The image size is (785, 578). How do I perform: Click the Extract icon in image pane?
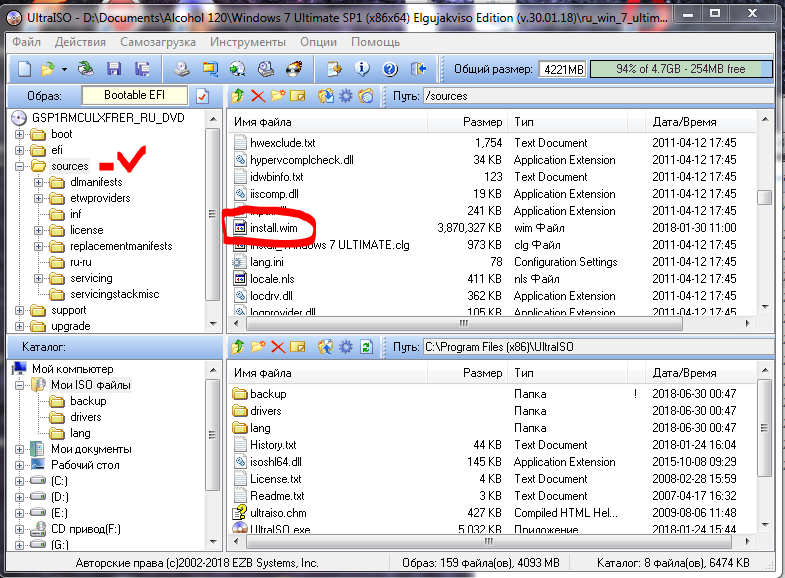(x=326, y=96)
